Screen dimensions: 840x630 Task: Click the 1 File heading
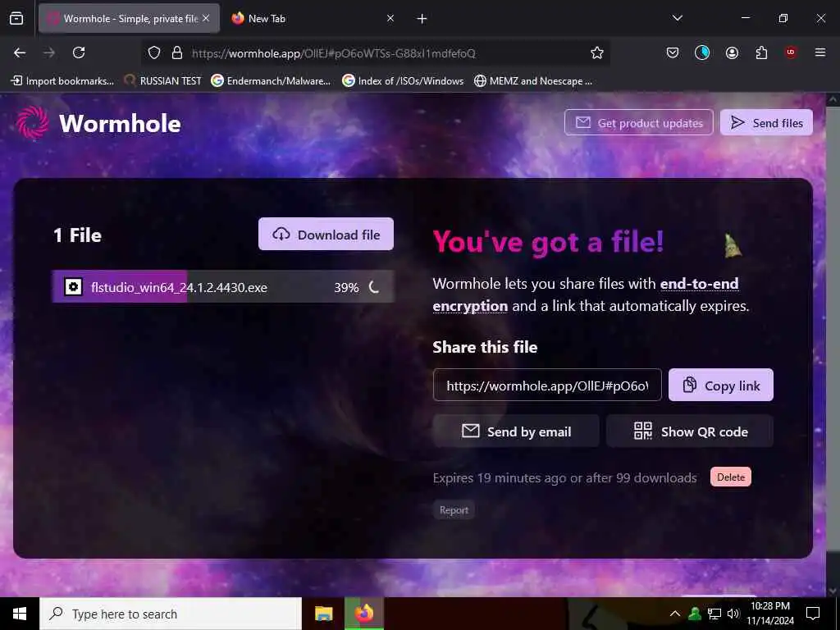pyautogui.click(x=77, y=235)
